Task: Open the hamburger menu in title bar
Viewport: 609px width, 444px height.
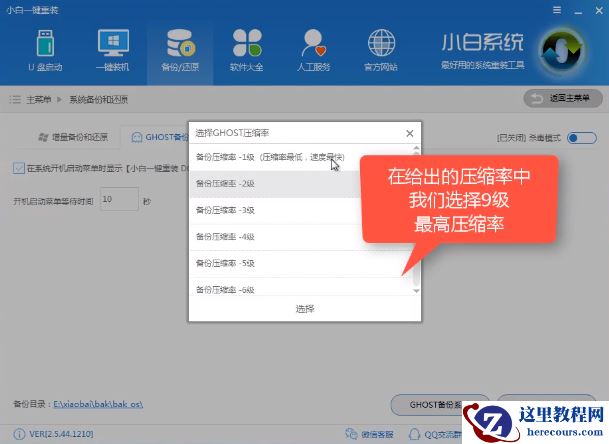Action: click(557, 10)
